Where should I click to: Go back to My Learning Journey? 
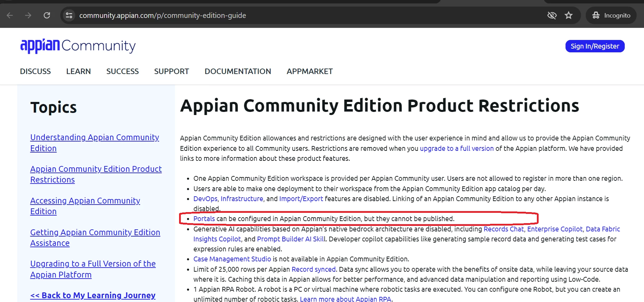click(x=93, y=295)
